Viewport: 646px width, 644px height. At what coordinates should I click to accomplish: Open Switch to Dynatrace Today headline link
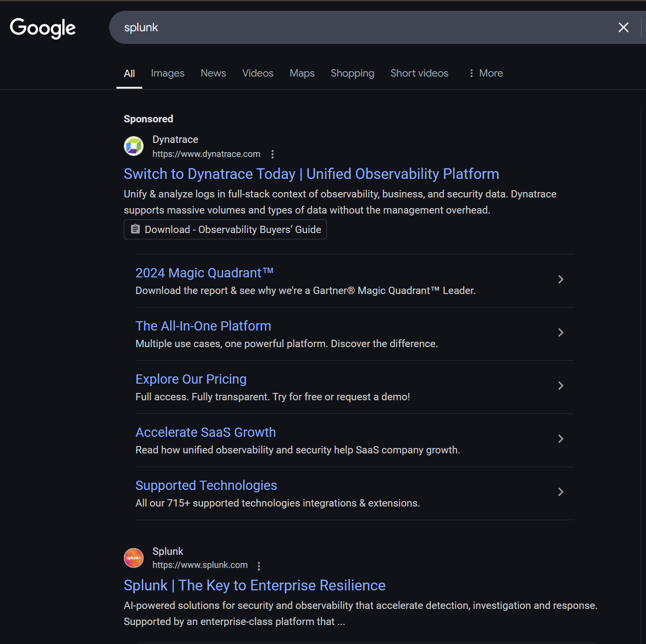point(311,174)
